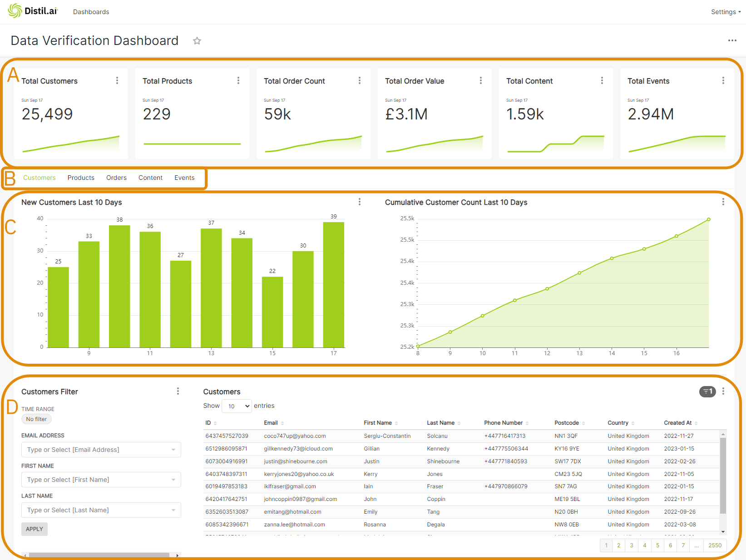Open Total Content card kebab menu

(x=602, y=80)
